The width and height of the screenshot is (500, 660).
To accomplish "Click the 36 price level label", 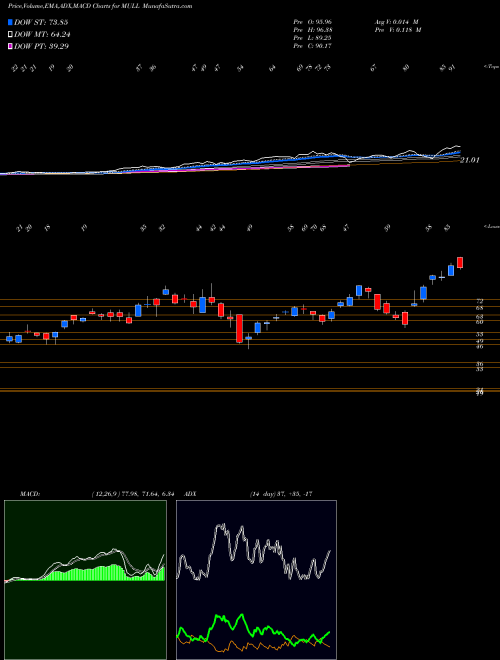I will pos(479,364).
